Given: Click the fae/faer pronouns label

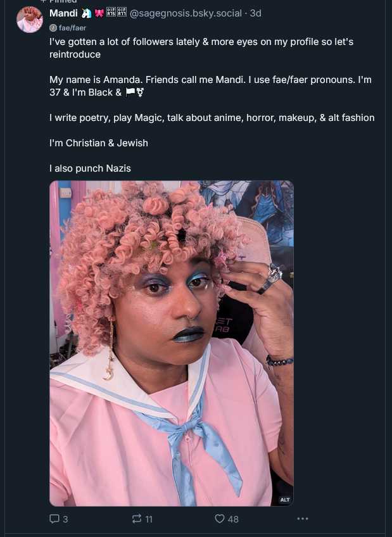Looking at the screenshot, I should pyautogui.click(x=72, y=28).
